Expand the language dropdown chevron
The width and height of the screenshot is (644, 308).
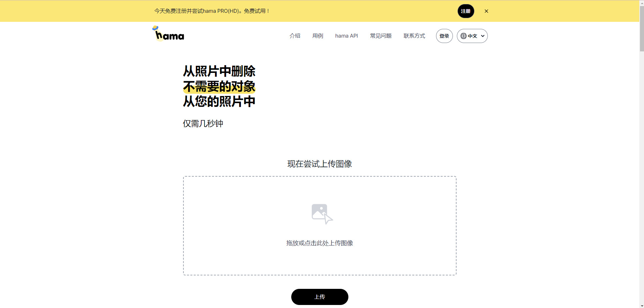click(x=483, y=36)
